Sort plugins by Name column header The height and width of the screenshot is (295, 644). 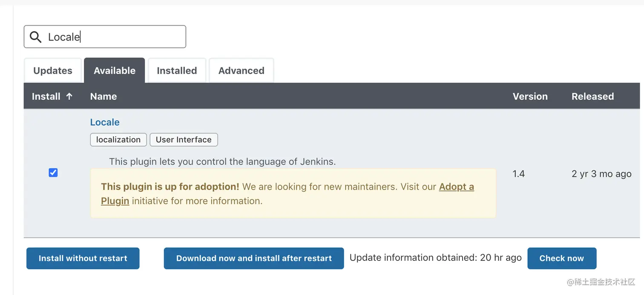(103, 96)
